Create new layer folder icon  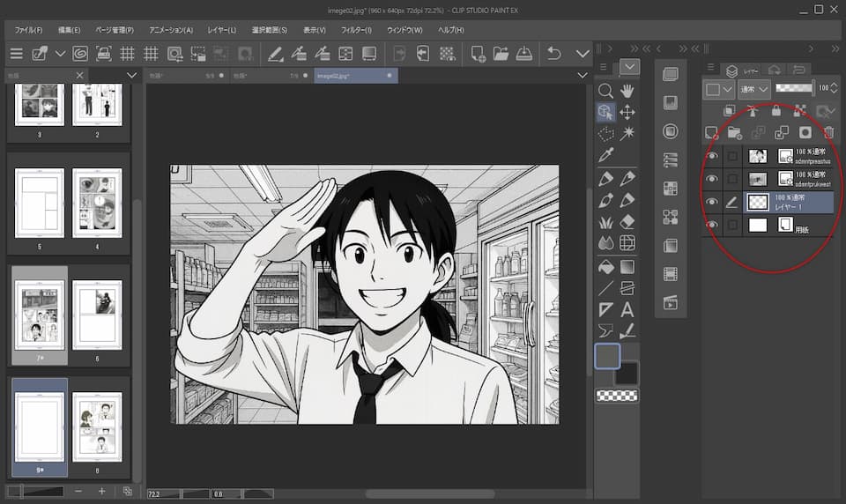[734, 132]
